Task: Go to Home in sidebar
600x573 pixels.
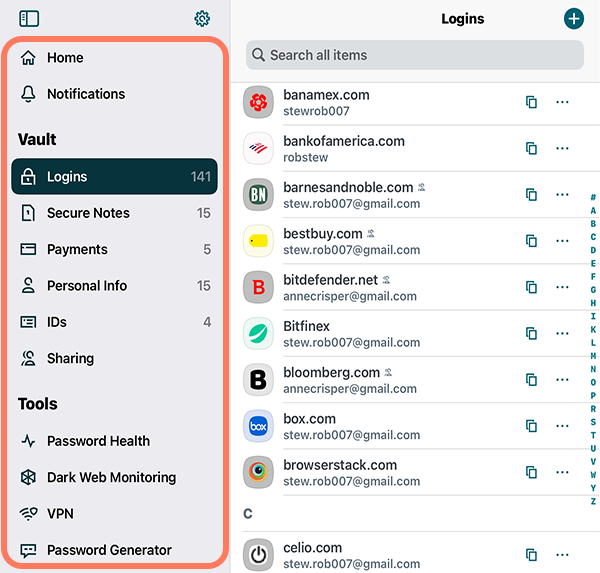Action: tap(114, 58)
